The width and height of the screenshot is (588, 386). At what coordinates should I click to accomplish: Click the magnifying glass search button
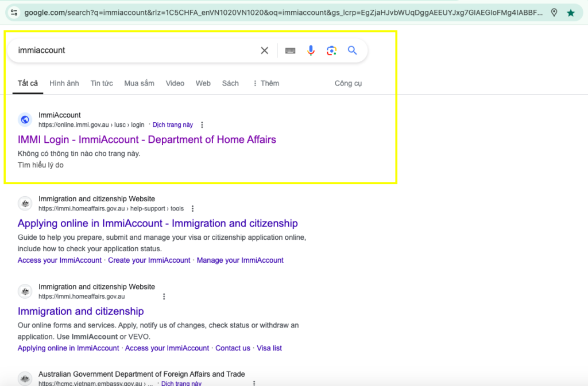point(353,50)
